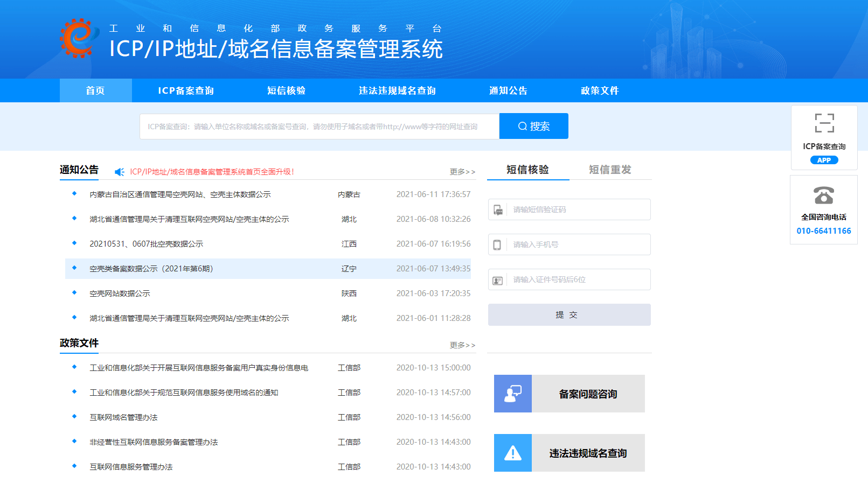Click the telephone consultation icon
This screenshot has width=868, height=483.
pos(824,195)
